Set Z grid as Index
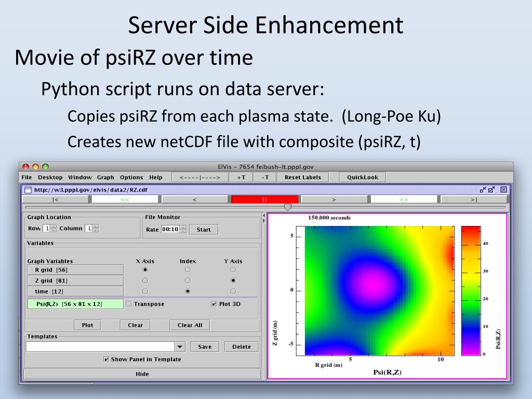Screen dimensions: 532x399 (x=188, y=281)
